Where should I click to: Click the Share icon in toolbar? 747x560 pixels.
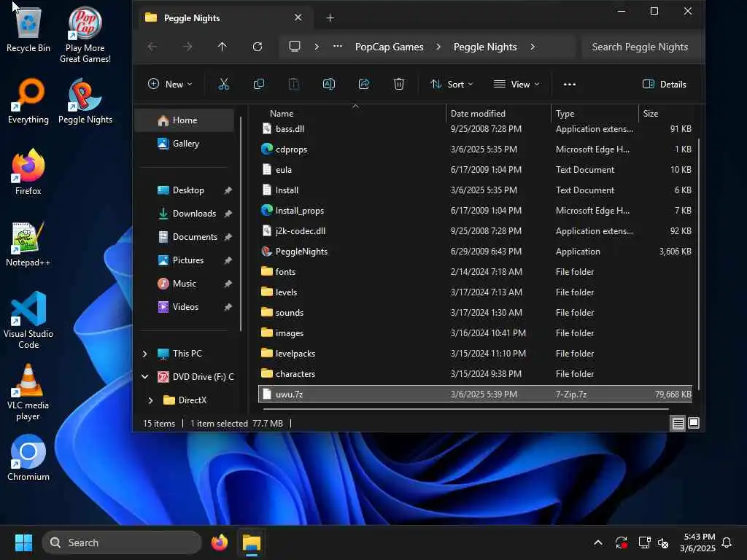pyautogui.click(x=364, y=85)
